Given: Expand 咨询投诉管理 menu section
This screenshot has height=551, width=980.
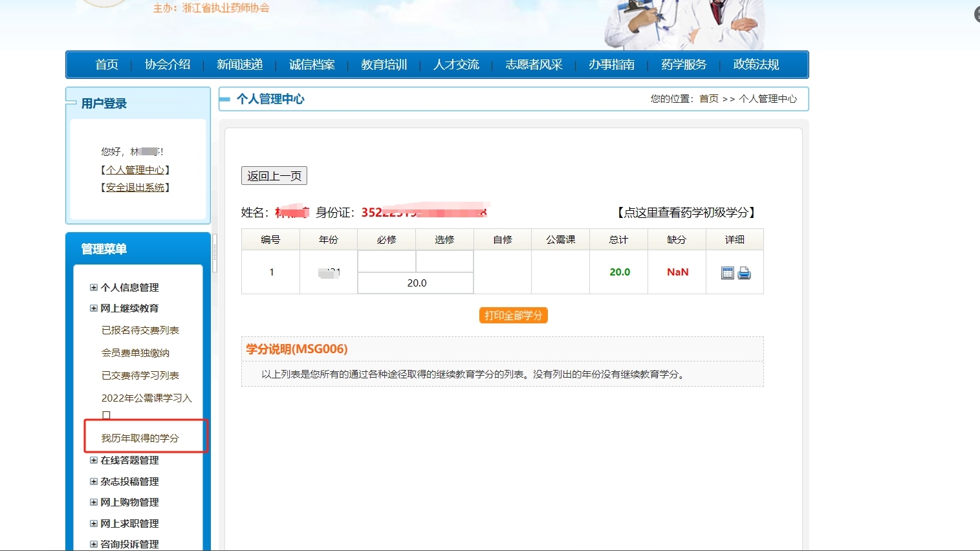Looking at the screenshot, I should click(x=94, y=545).
